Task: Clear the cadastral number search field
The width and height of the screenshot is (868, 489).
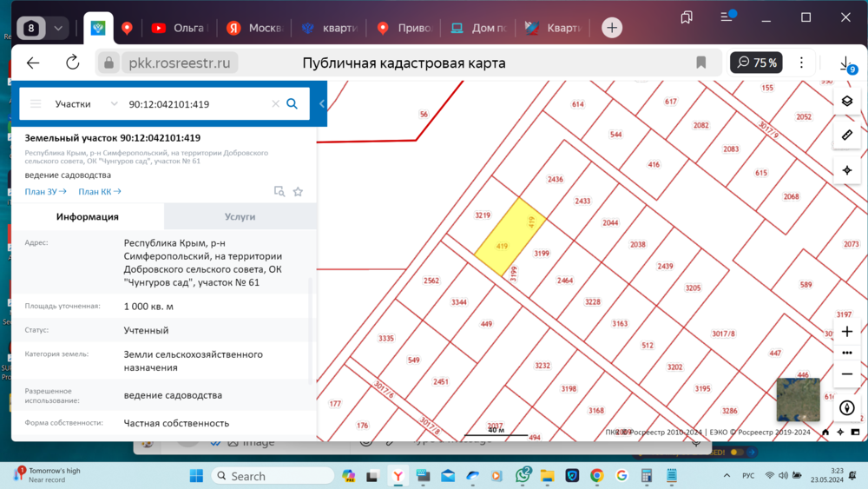Action: pyautogui.click(x=275, y=104)
